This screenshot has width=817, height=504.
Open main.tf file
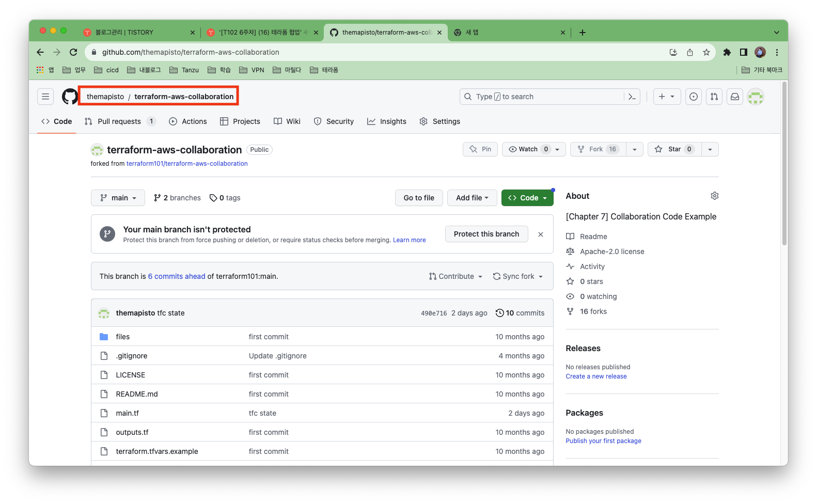pyautogui.click(x=127, y=413)
